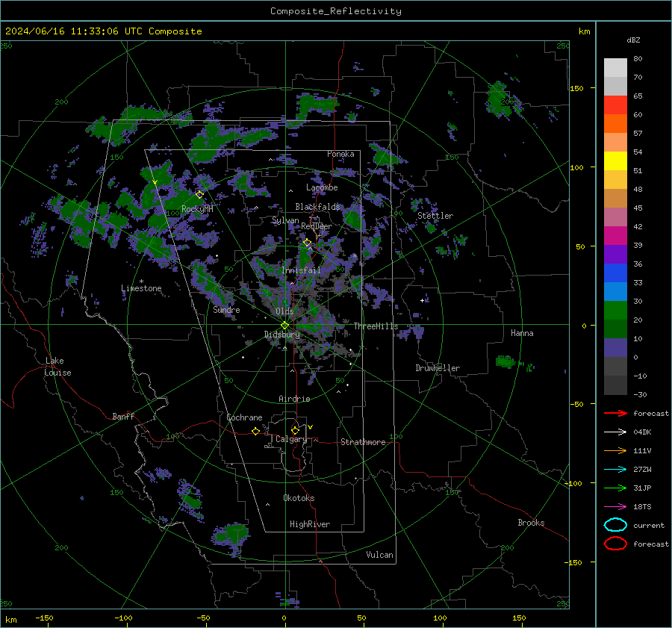Screen dimensions: 672x628
Task: Click the red forecast ellipse icon
Action: coord(615,544)
